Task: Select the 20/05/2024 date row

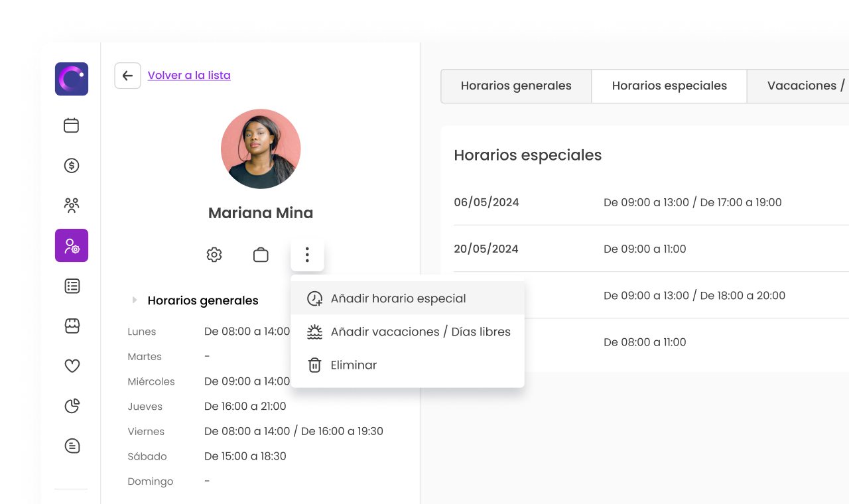Action: pyautogui.click(x=651, y=249)
